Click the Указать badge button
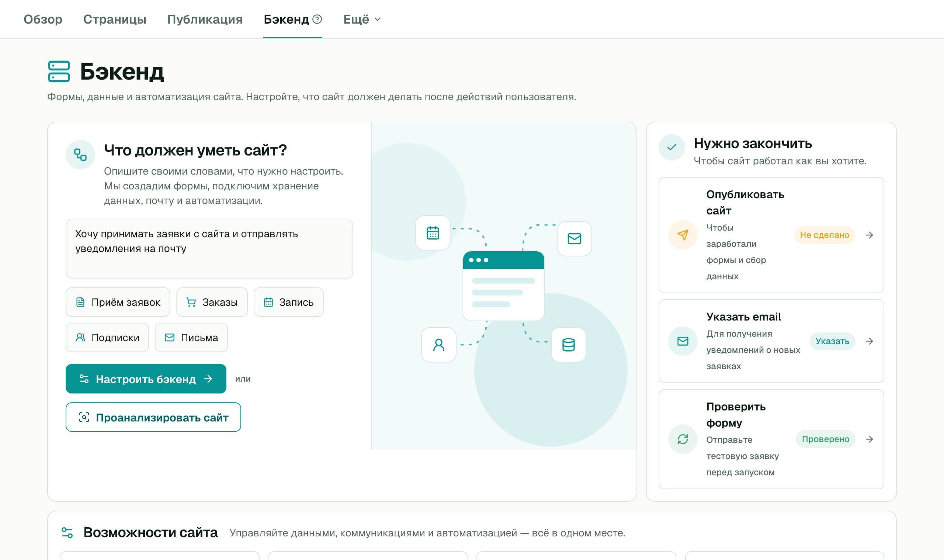 pyautogui.click(x=832, y=341)
